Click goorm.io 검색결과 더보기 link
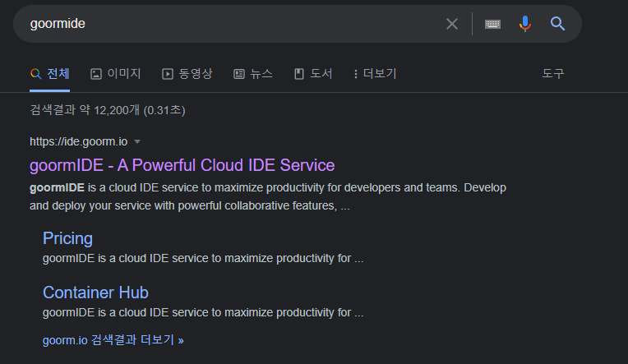628x364 pixels. pyautogui.click(x=113, y=340)
